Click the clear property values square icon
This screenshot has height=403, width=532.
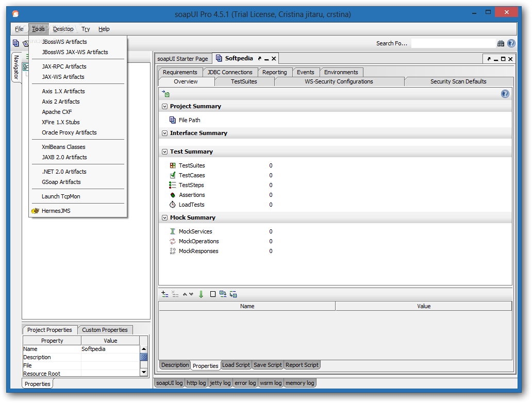pyautogui.click(x=213, y=294)
